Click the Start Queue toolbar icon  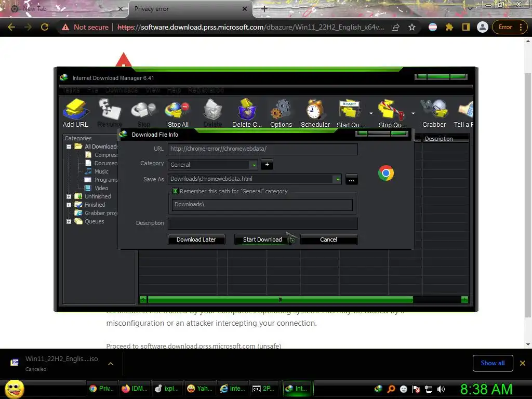350,113
